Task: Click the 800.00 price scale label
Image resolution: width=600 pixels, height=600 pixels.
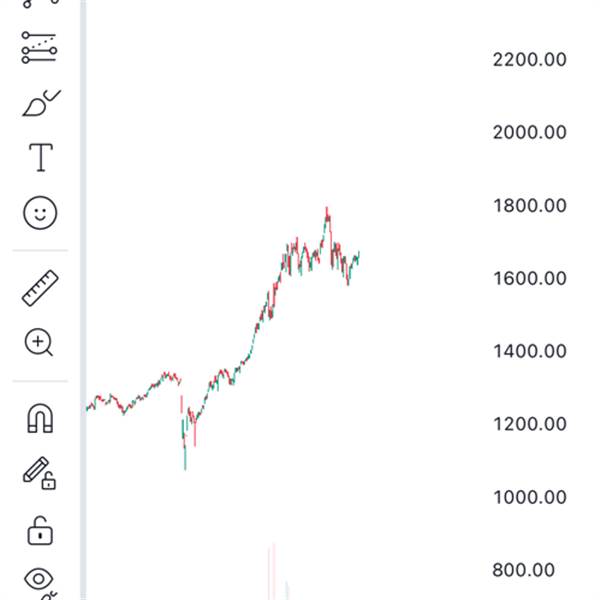Action: coord(523,570)
